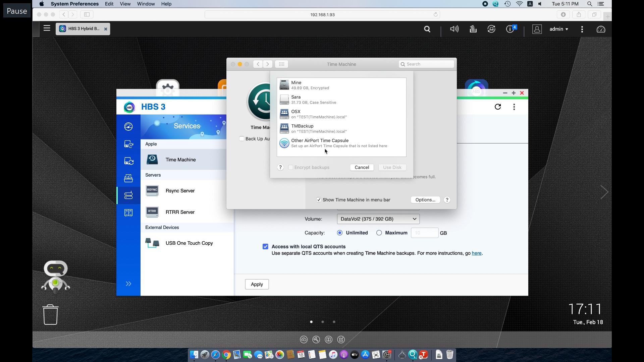Open the QTS dashboard gauge icon
Viewport: 644px width, 362px height.
tap(601, 29)
